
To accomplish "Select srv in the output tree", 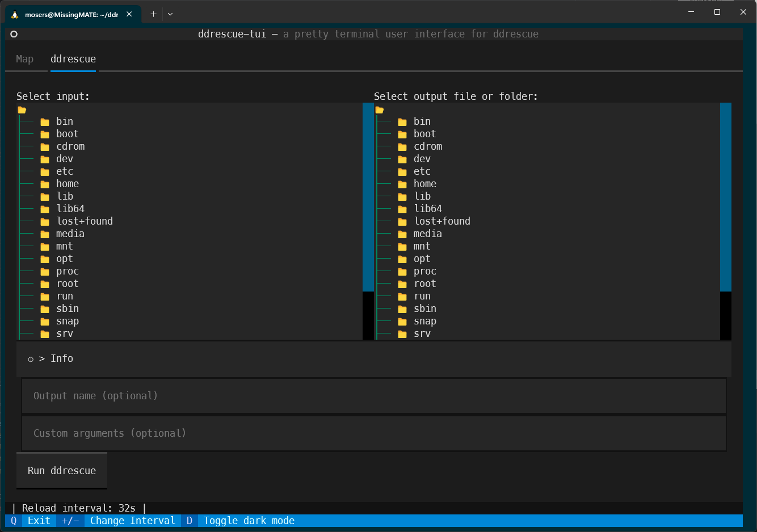I will click(x=422, y=333).
